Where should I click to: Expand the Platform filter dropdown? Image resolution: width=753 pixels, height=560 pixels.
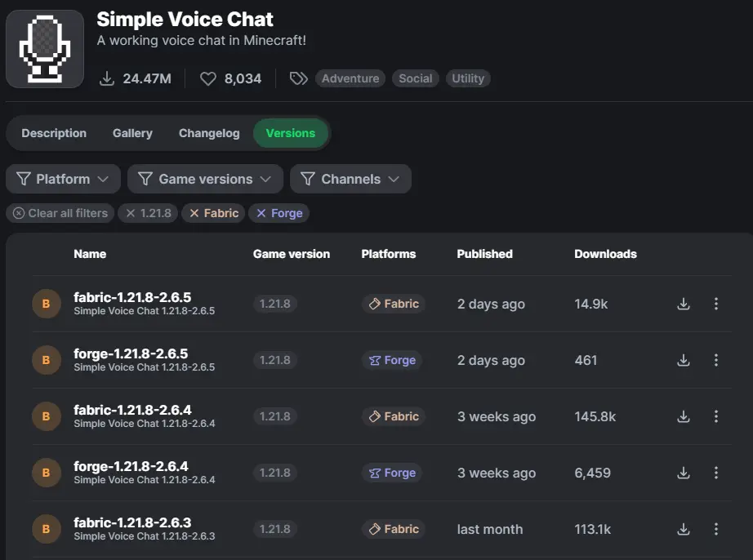pos(63,179)
